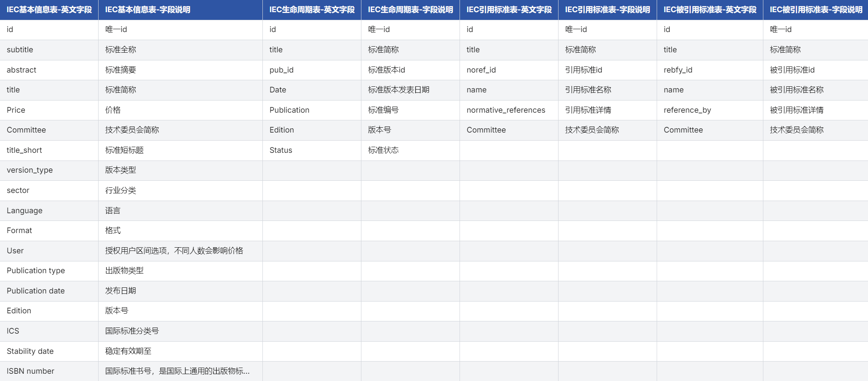Click the 'Stability date' cell
This screenshot has height=381, width=868.
tap(49, 351)
